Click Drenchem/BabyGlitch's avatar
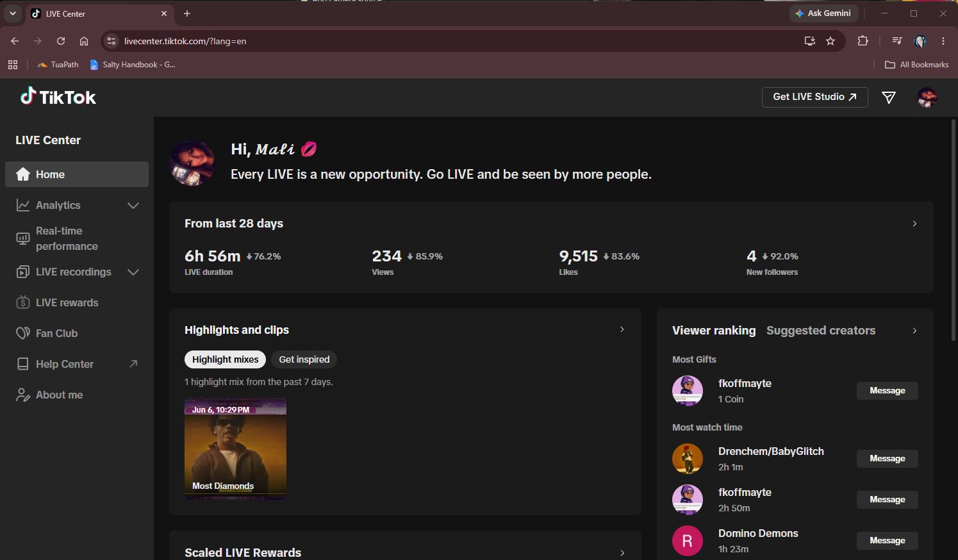The width and height of the screenshot is (958, 560). (x=688, y=459)
